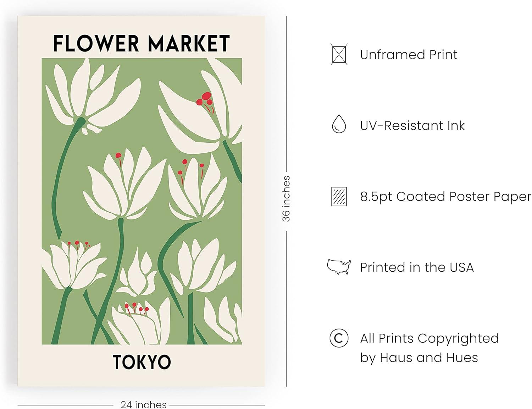Select the "UV-Resistant Ink" text

(x=412, y=126)
